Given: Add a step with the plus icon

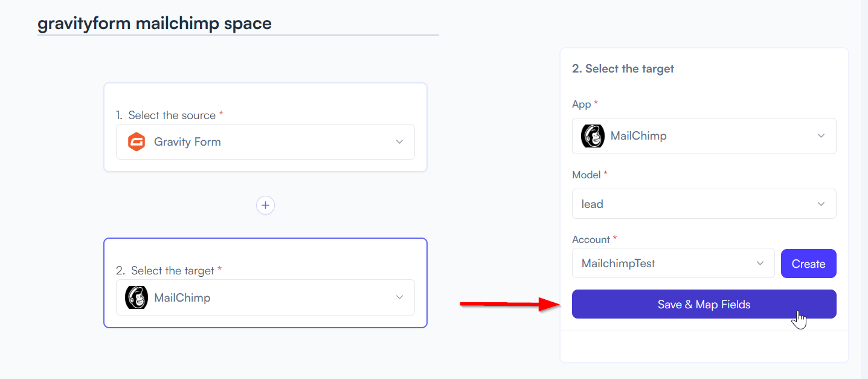Looking at the screenshot, I should tap(265, 205).
